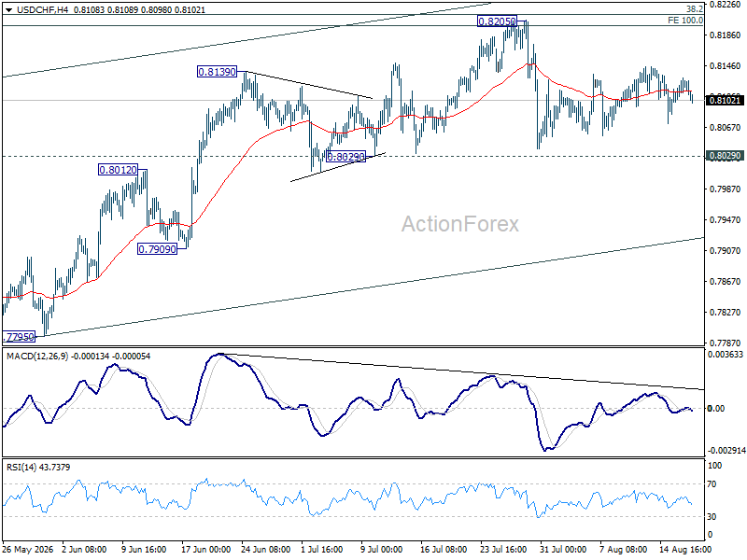
Task: Click the RSI 70 overbought level label
Action: (712, 483)
